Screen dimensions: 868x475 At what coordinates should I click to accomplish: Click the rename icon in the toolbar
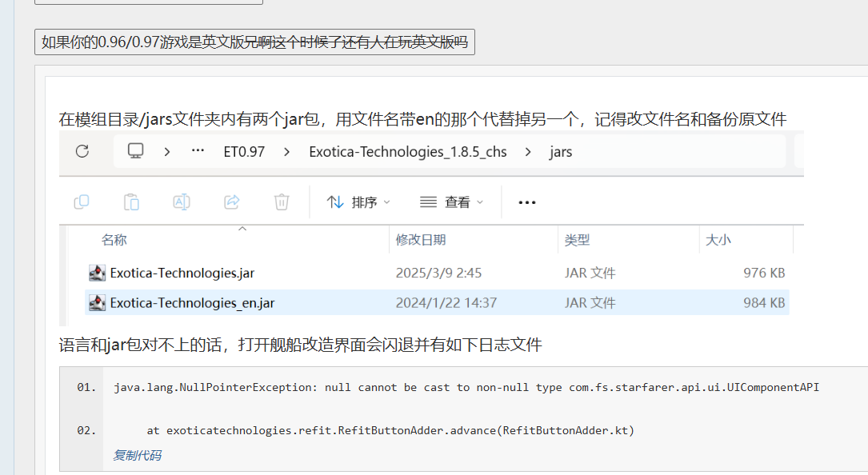[x=182, y=202]
